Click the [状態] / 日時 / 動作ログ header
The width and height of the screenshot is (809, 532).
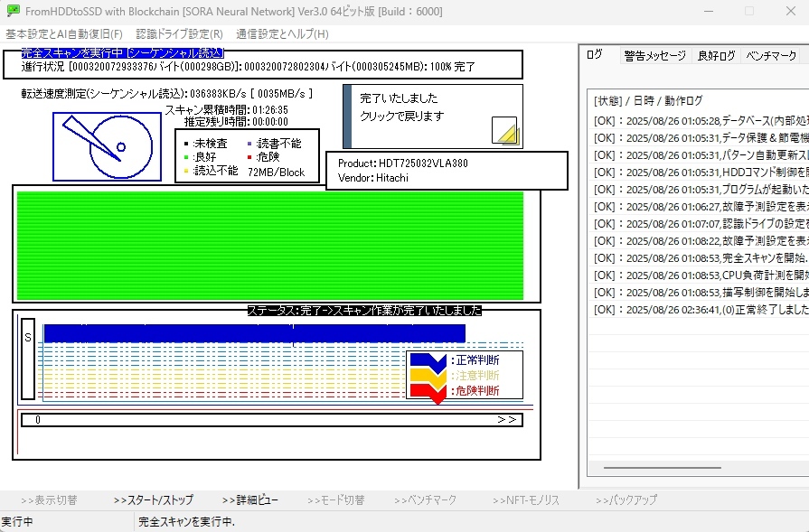648,100
